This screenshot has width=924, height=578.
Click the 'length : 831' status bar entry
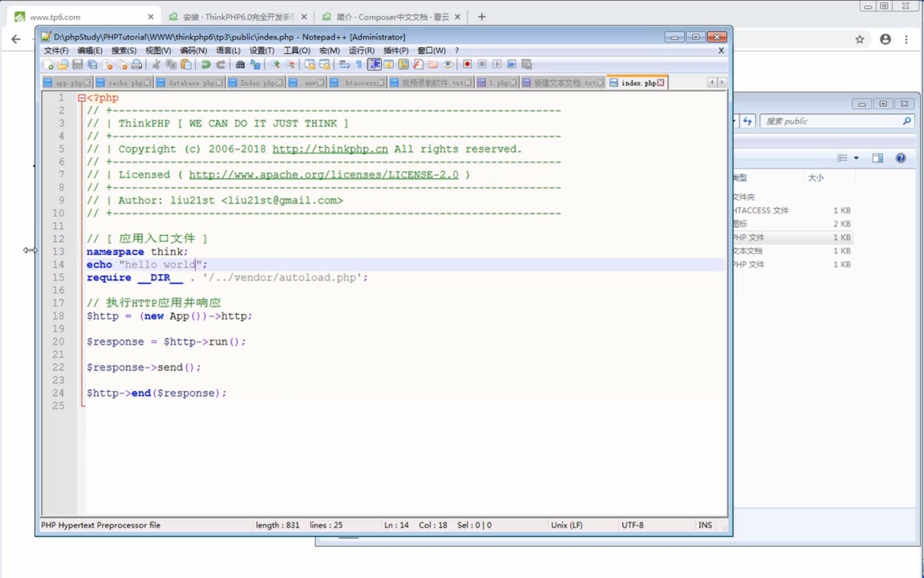click(278, 525)
